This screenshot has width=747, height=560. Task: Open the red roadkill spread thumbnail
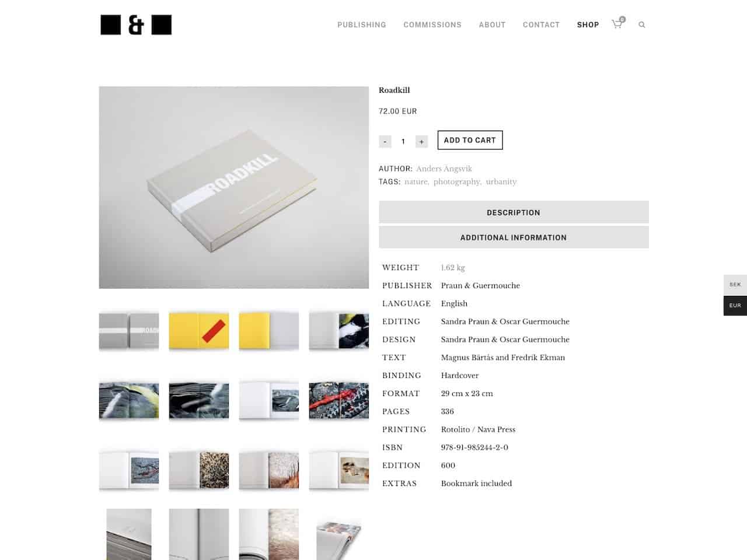[339, 400]
